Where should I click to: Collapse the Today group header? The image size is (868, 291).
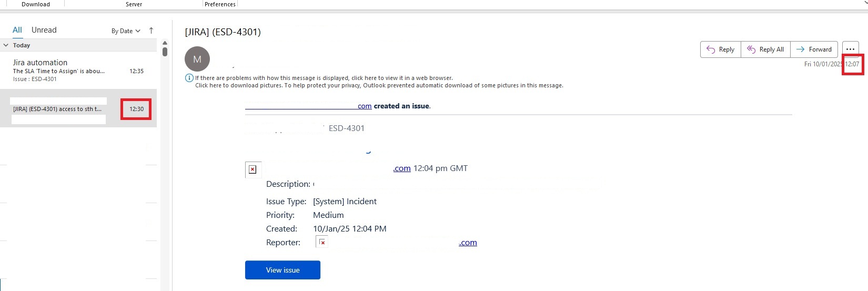click(6, 45)
